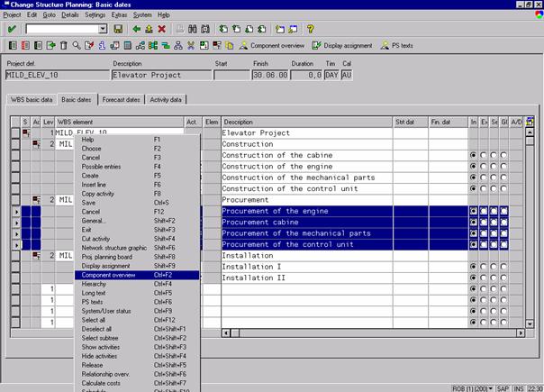Select third radio for Construction of mechanical parts
The height and width of the screenshot is (392, 544).
[x=494, y=178]
